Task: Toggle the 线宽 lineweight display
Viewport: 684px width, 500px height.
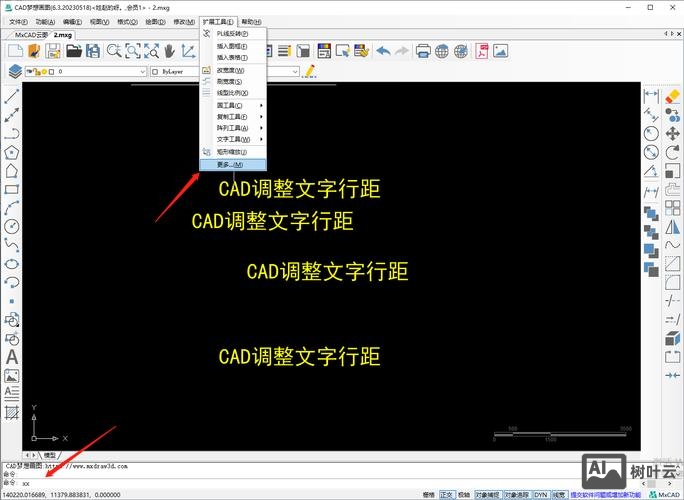Action: click(x=559, y=495)
